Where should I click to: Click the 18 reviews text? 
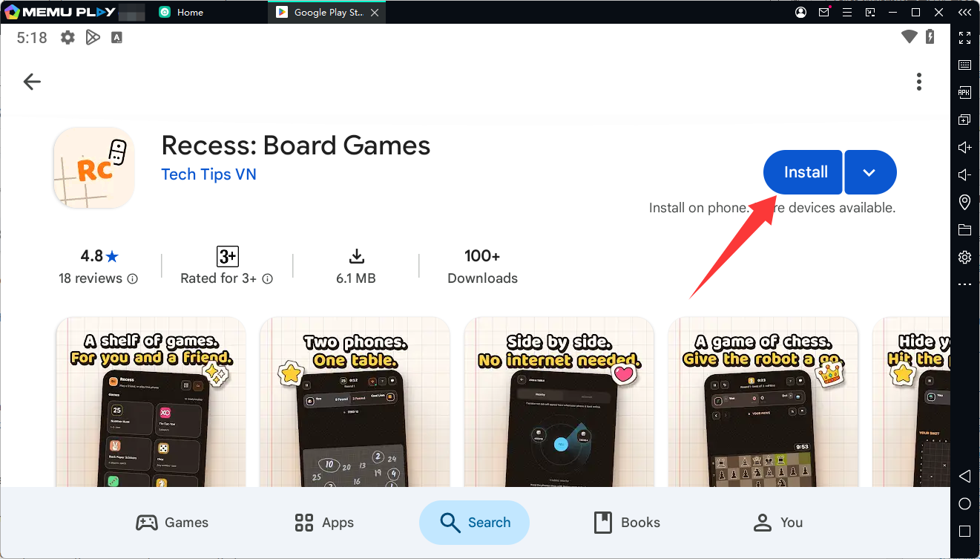pos(91,278)
